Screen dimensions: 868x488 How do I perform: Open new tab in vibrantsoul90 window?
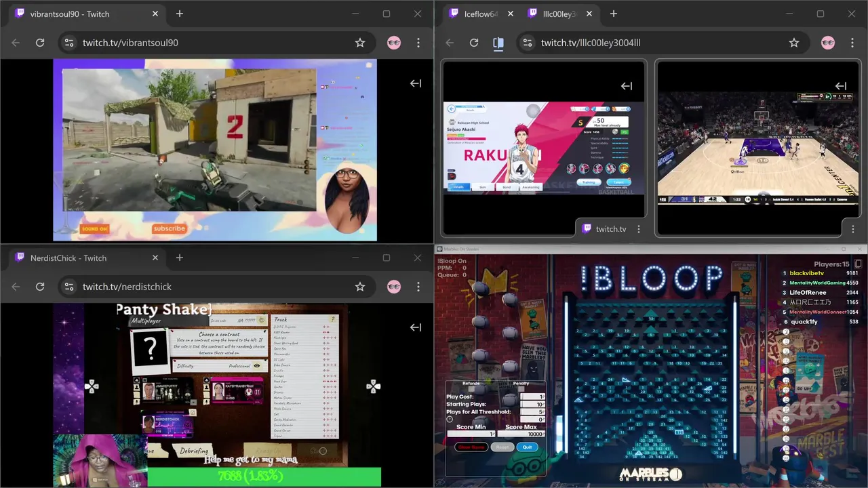[180, 14]
